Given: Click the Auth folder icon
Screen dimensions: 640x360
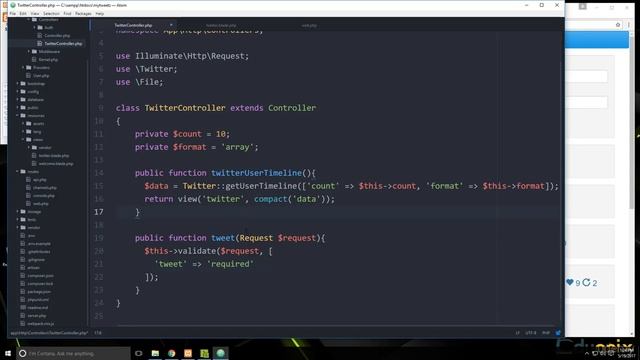Looking at the screenshot, I should 40,27.
